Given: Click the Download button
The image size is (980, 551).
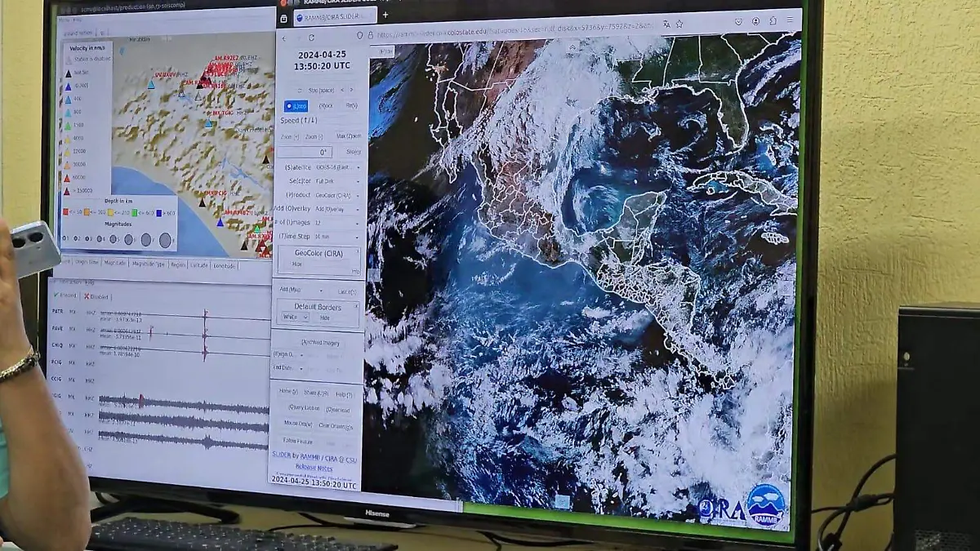Looking at the screenshot, I should click(x=338, y=410).
